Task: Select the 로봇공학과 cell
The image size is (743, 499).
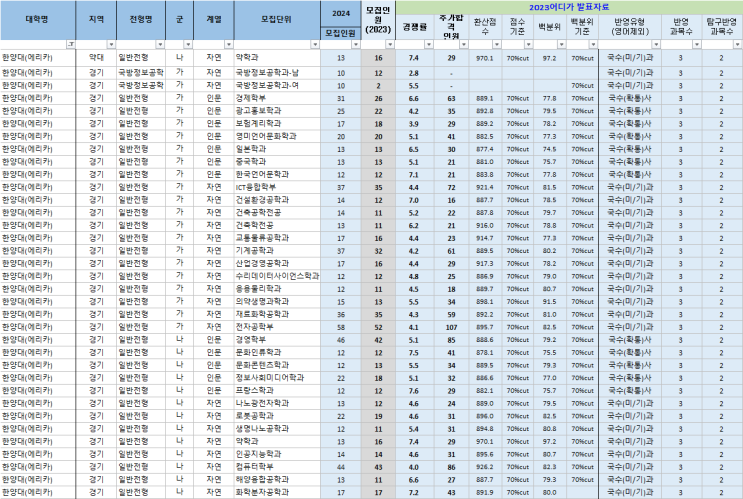Action: click(277, 416)
